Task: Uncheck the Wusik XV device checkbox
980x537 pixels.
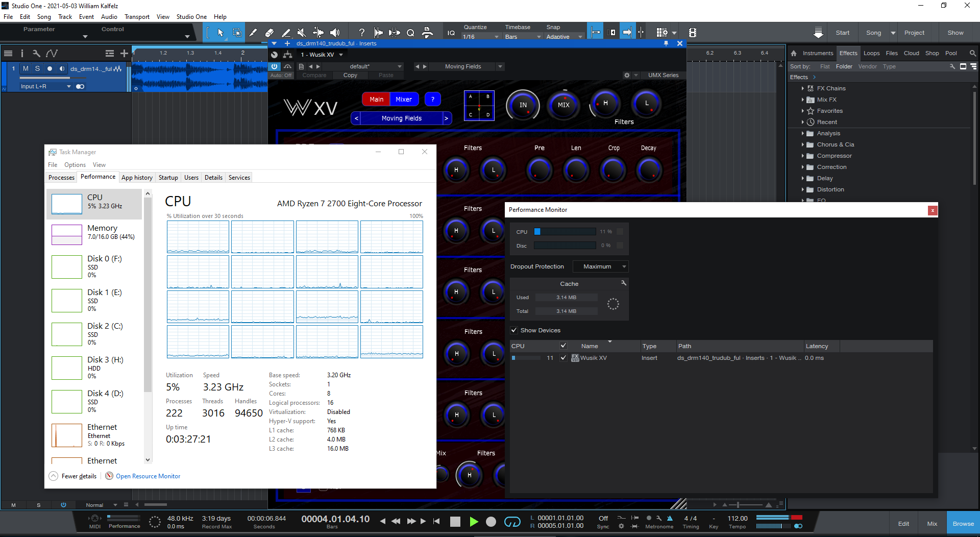Action: coord(563,358)
